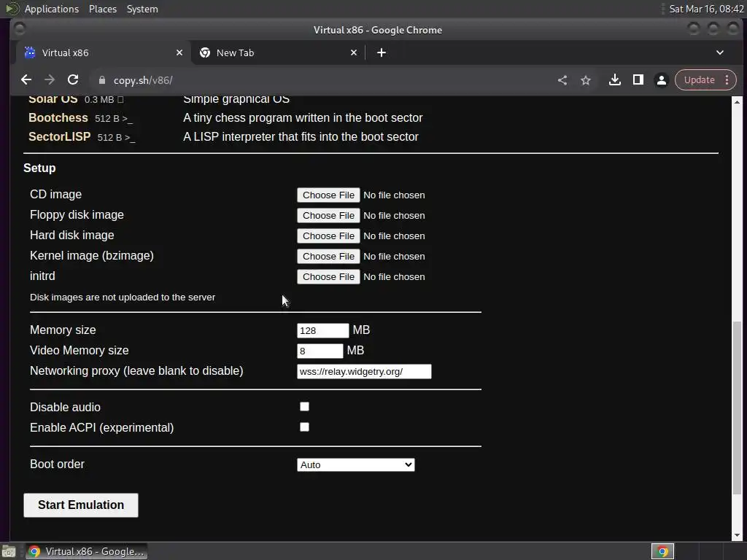Share this page via share icon
The height and width of the screenshot is (560, 747).
[562, 80]
